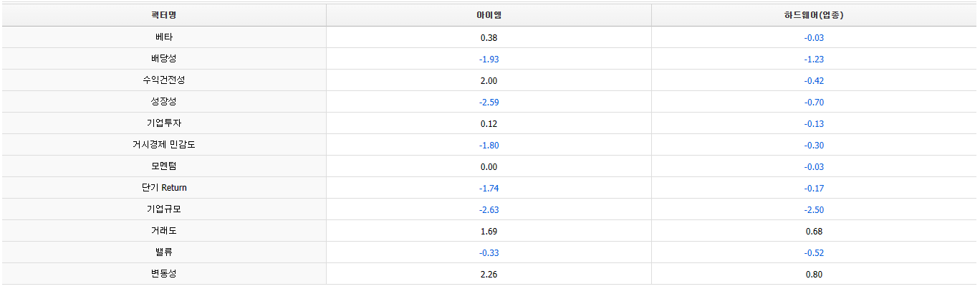Select the 거래도 factor name cell
The image size is (980, 294).
[x=164, y=231]
